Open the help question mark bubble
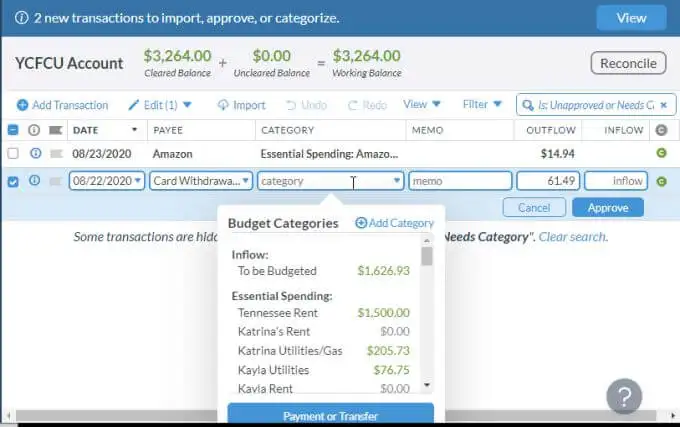This screenshot has width=680, height=427. 624,396
